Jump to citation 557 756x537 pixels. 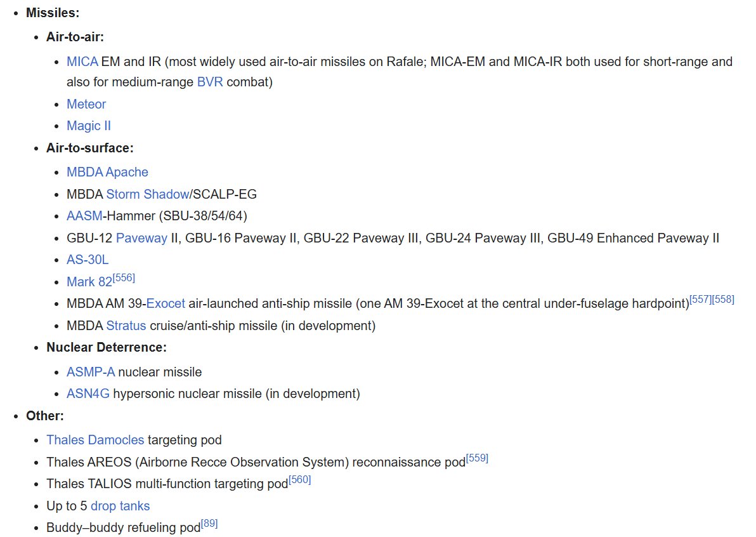pos(701,300)
